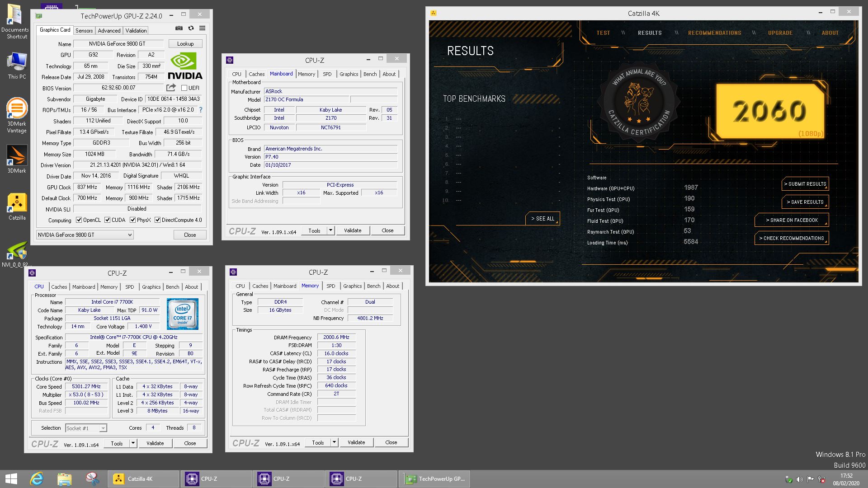Open Graphics tab in Memory CPU-Z window
The width and height of the screenshot is (868, 488).
tap(352, 286)
